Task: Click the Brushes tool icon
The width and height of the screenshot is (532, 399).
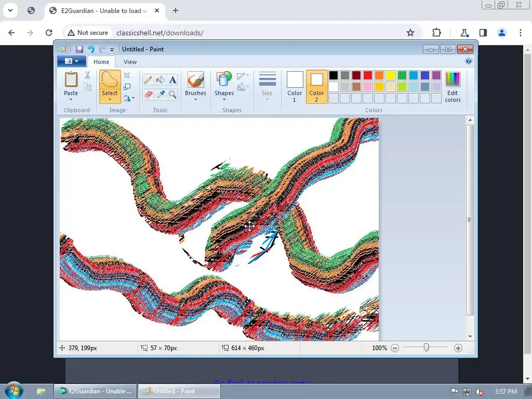Action: (x=195, y=79)
